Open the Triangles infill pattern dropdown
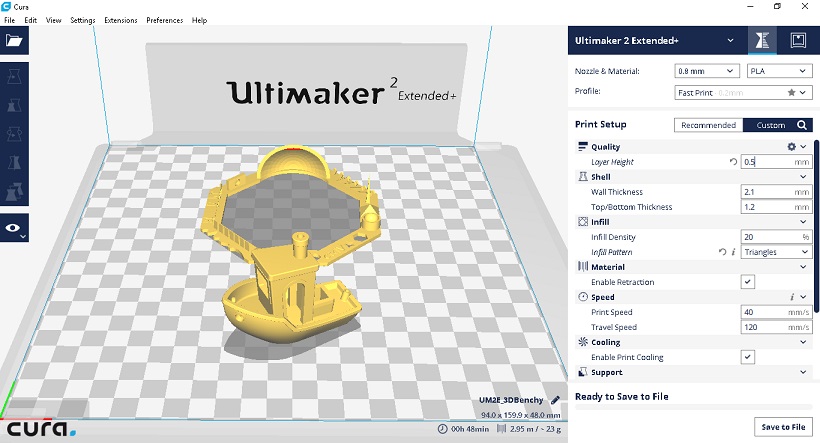This screenshot has width=820, height=443. pyautogui.click(x=776, y=252)
